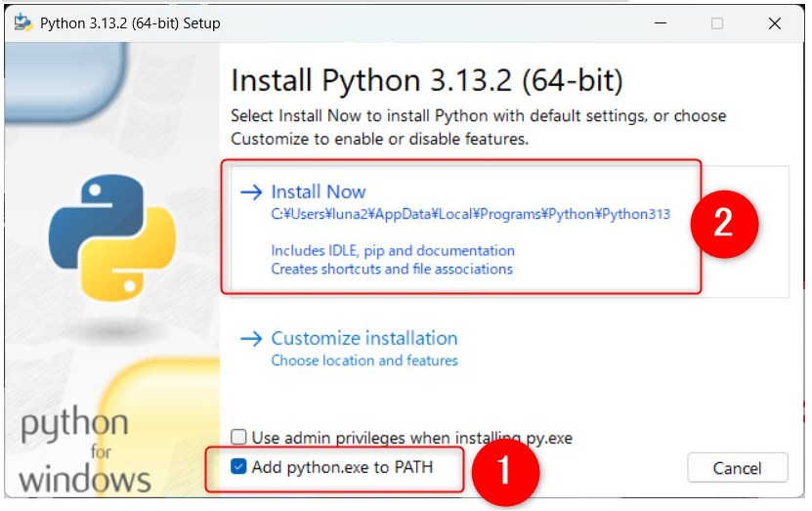Open Customize installation
Screen dimensions: 812x511
click(364, 339)
